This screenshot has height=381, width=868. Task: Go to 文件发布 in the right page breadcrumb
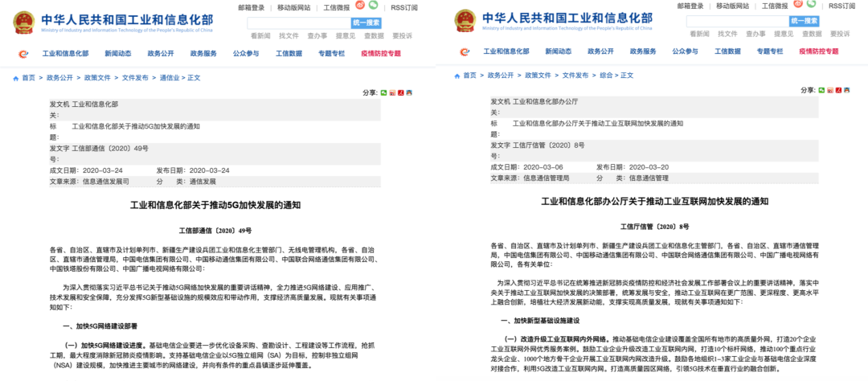tap(575, 76)
